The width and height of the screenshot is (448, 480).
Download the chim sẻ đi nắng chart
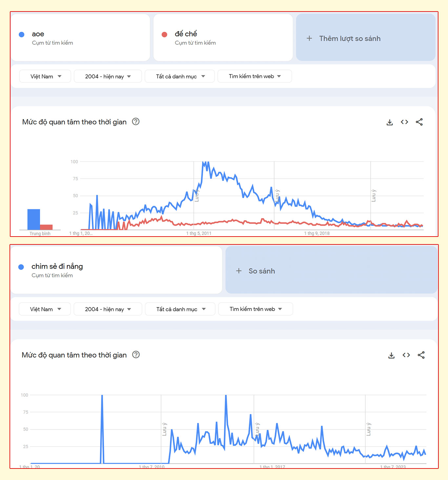[x=391, y=355]
